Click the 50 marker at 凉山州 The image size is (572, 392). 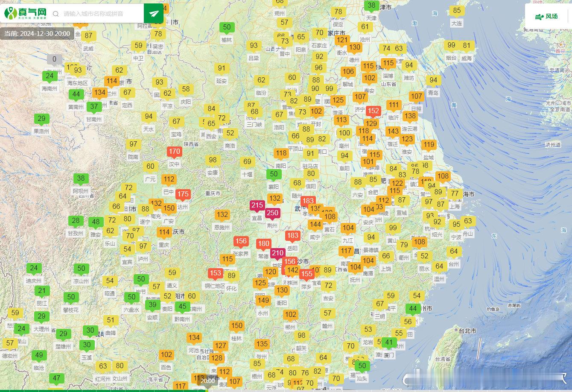(81, 269)
